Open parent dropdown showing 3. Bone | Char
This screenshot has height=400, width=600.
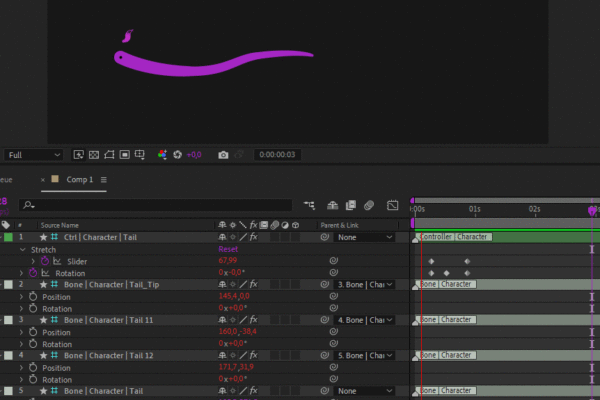pyautogui.click(x=365, y=285)
